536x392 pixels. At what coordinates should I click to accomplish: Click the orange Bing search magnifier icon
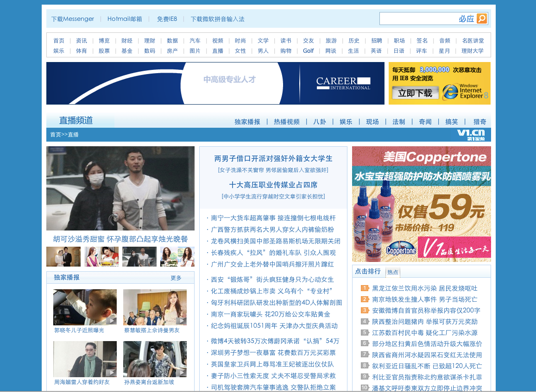tap(482, 19)
